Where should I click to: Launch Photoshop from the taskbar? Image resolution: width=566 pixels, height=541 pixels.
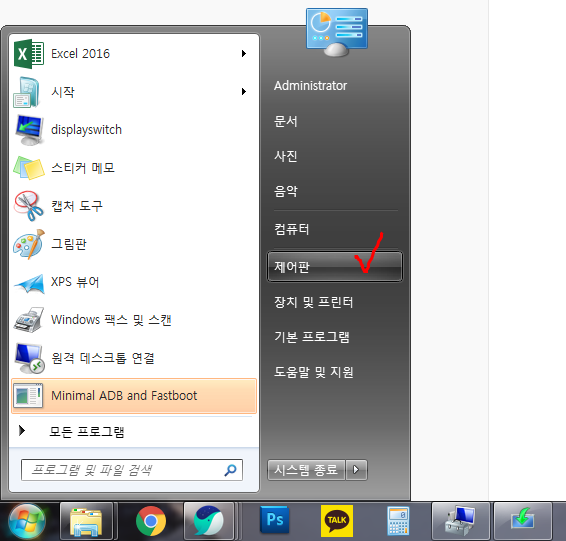pyautogui.click(x=274, y=520)
